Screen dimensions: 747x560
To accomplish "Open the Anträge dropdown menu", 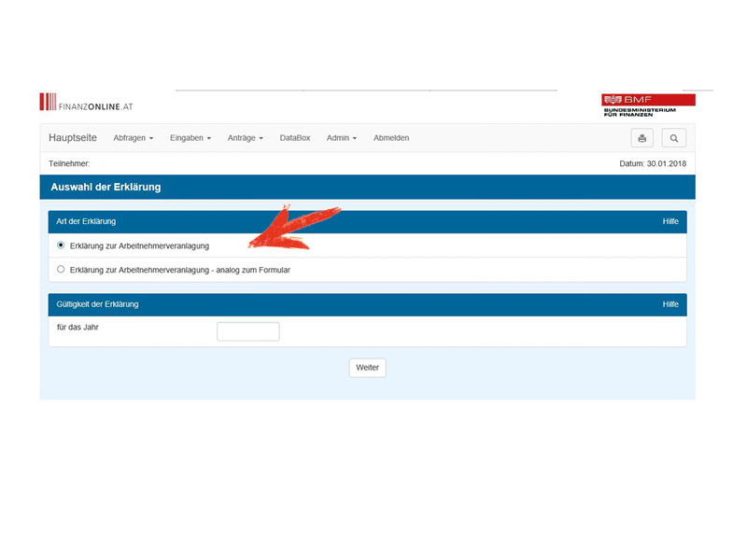I will [x=246, y=138].
